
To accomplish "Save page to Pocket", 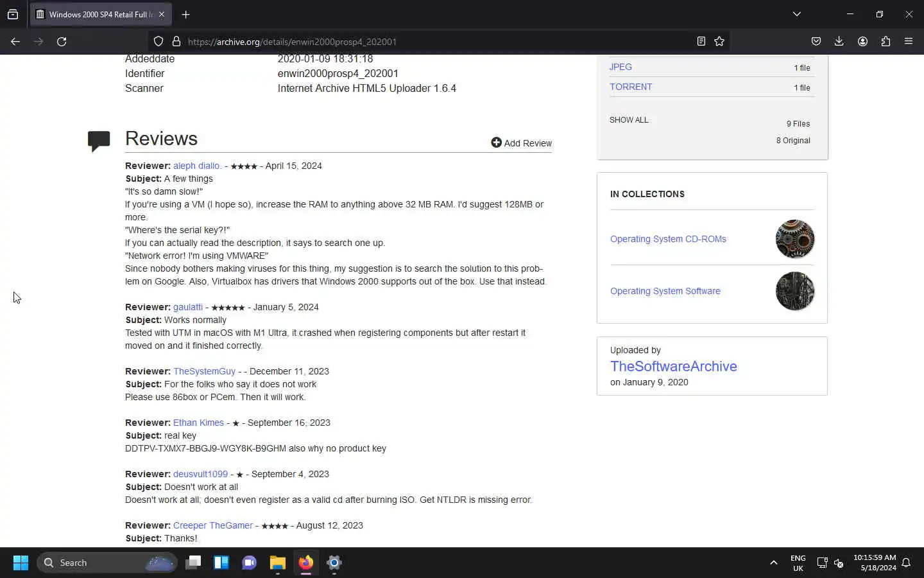I will pos(816,41).
